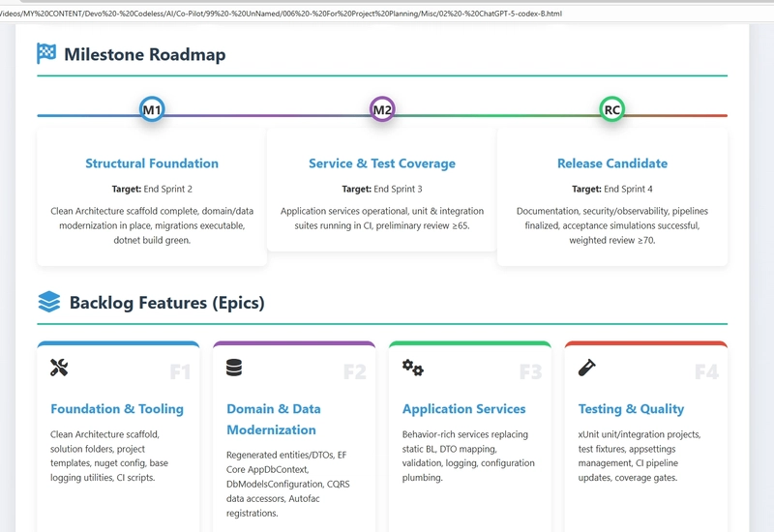This screenshot has width=774, height=532.
Task: Select the RC milestone marker
Action: [x=612, y=110]
